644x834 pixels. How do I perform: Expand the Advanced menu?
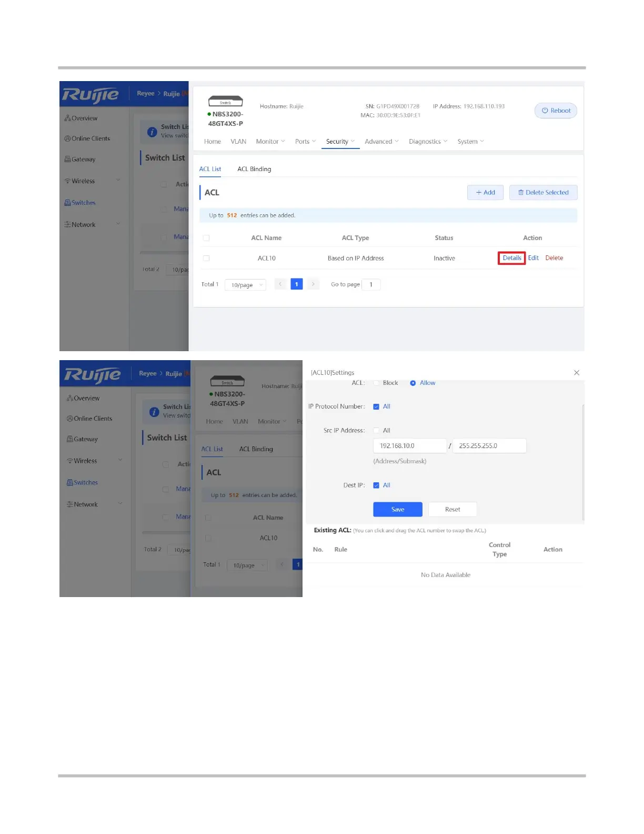click(381, 142)
